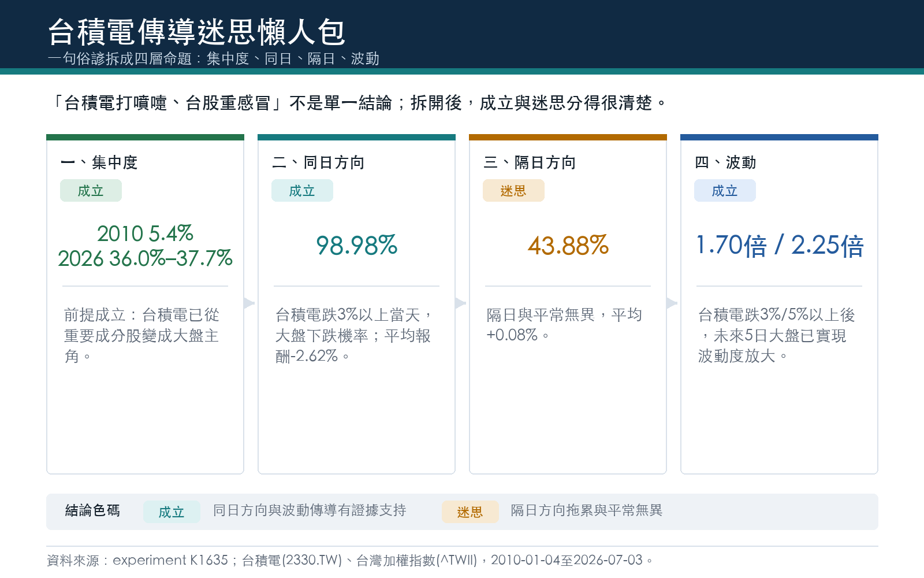Click the title 台積電傳導迷思懶人包

(196, 32)
